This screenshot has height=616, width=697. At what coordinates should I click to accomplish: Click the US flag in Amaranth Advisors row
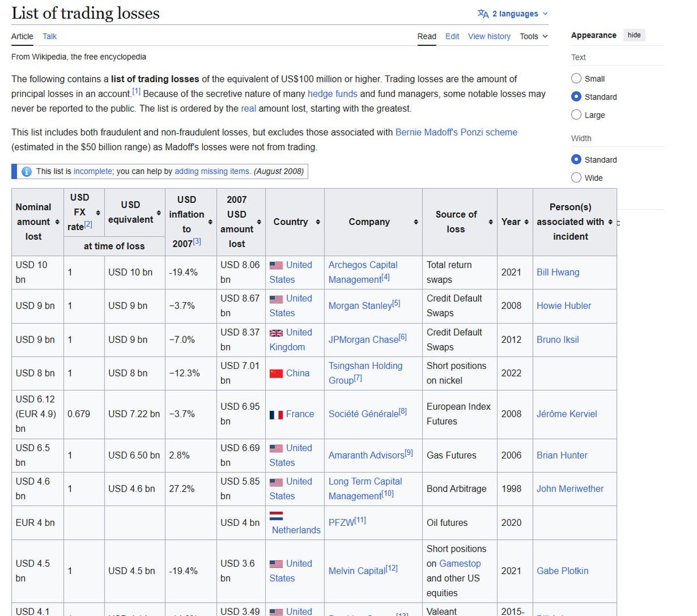(x=276, y=449)
